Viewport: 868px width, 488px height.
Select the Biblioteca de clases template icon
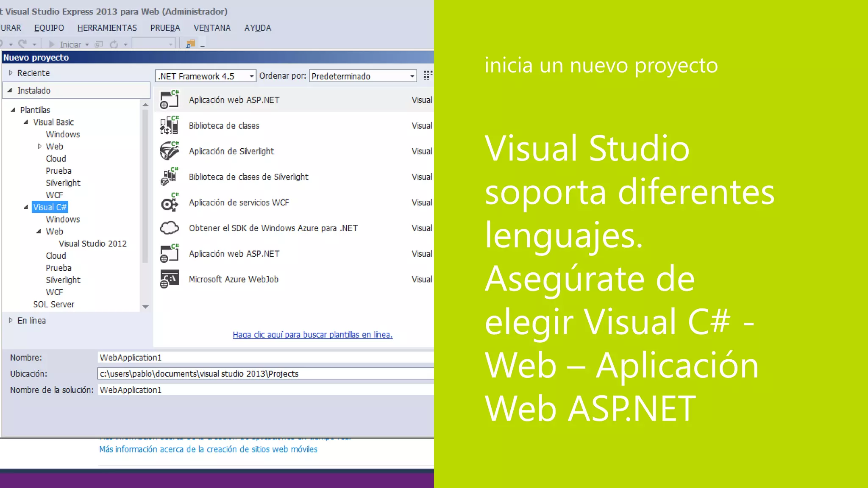pyautogui.click(x=170, y=125)
